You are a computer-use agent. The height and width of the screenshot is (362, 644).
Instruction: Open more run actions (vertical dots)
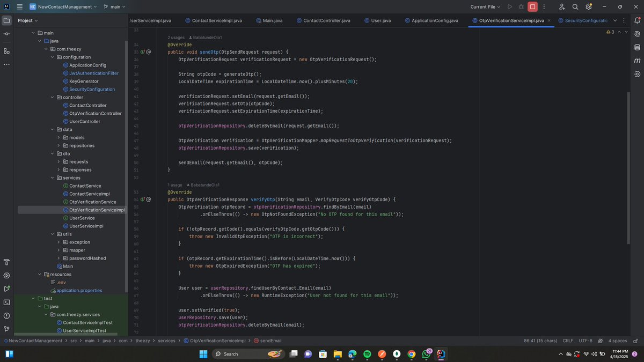[544, 7]
